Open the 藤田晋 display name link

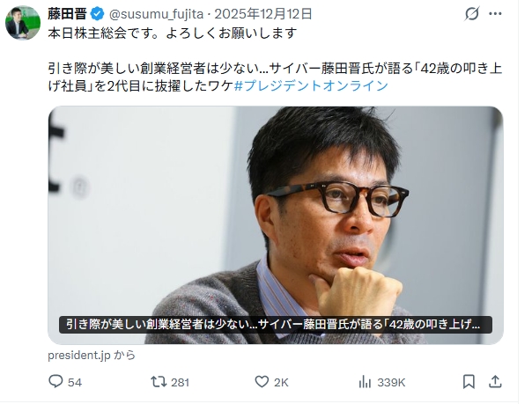coord(67,14)
